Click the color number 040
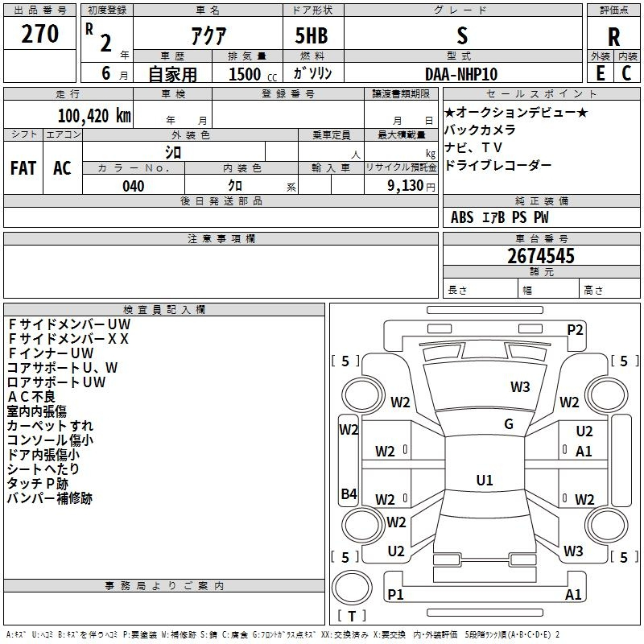Screen dimensions: 644x644 (133, 186)
